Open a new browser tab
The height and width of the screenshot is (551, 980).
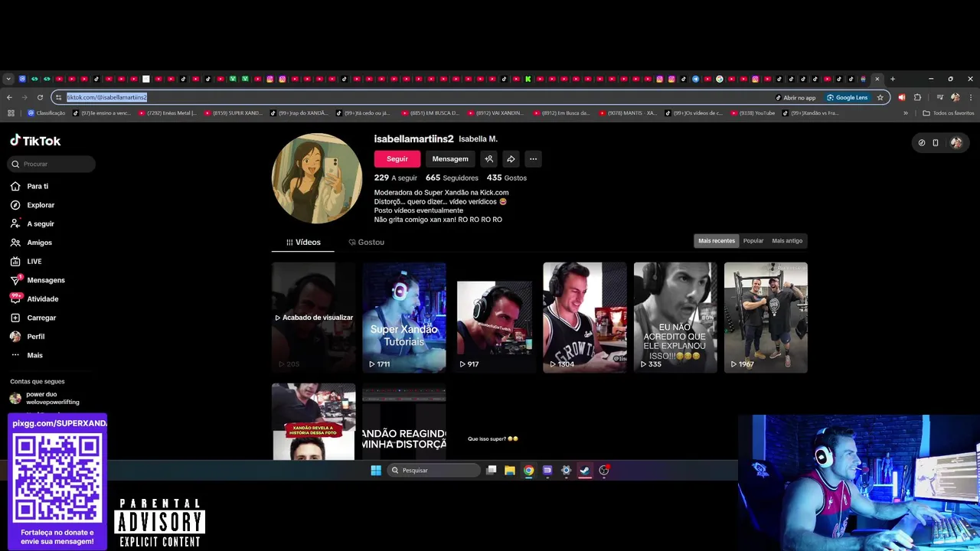coord(892,79)
